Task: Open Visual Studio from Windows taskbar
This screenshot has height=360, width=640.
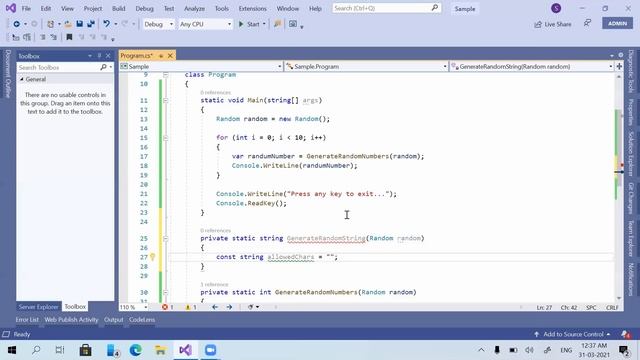Action: (x=185, y=350)
